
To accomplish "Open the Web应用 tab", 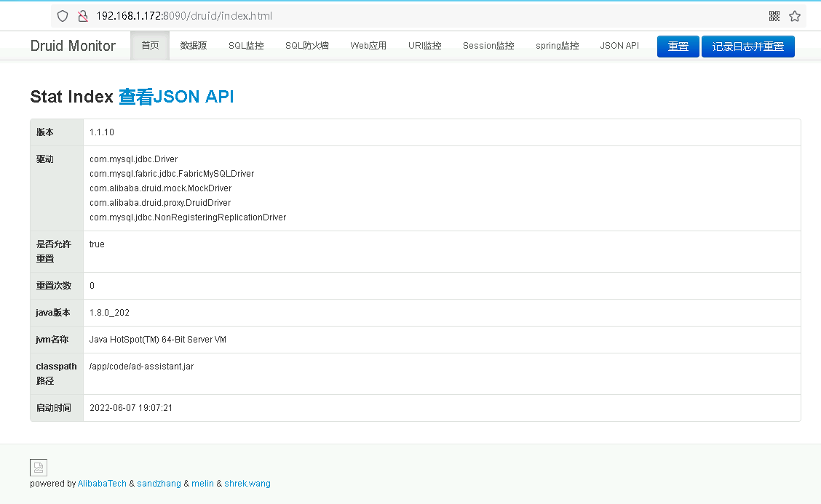I will [x=368, y=46].
